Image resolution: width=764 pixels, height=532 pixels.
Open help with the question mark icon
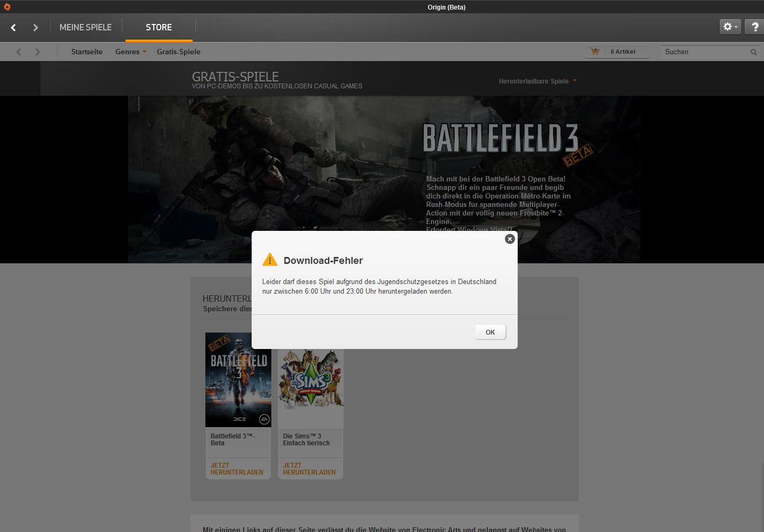pos(754,27)
